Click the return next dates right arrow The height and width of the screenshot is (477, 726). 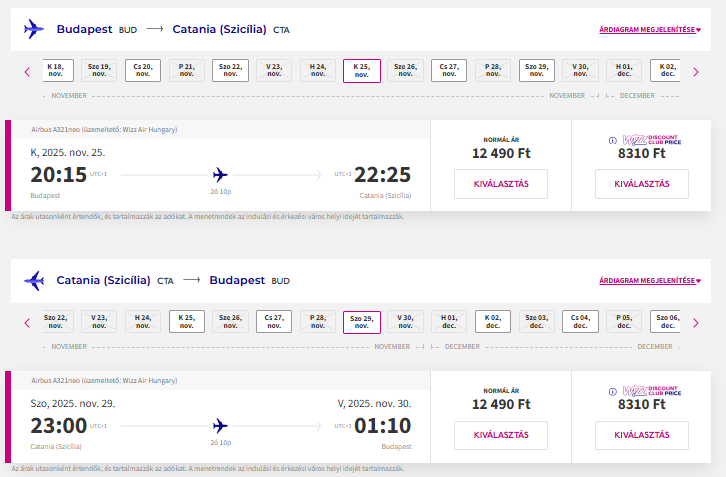(696, 322)
